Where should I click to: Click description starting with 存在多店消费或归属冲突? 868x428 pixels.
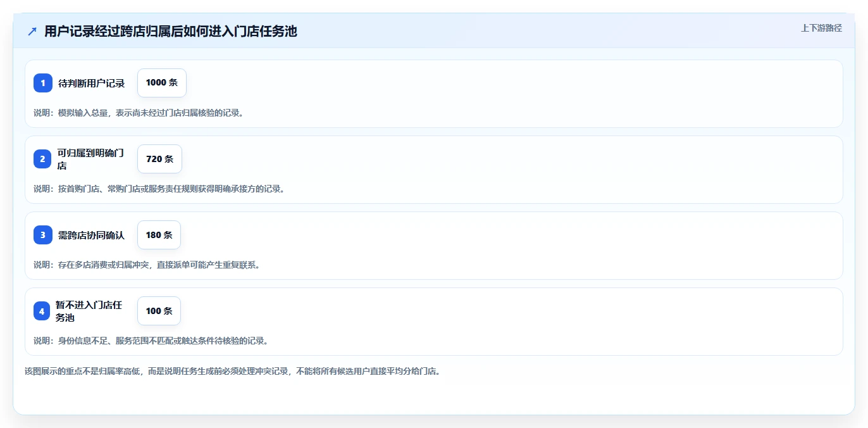(x=147, y=265)
